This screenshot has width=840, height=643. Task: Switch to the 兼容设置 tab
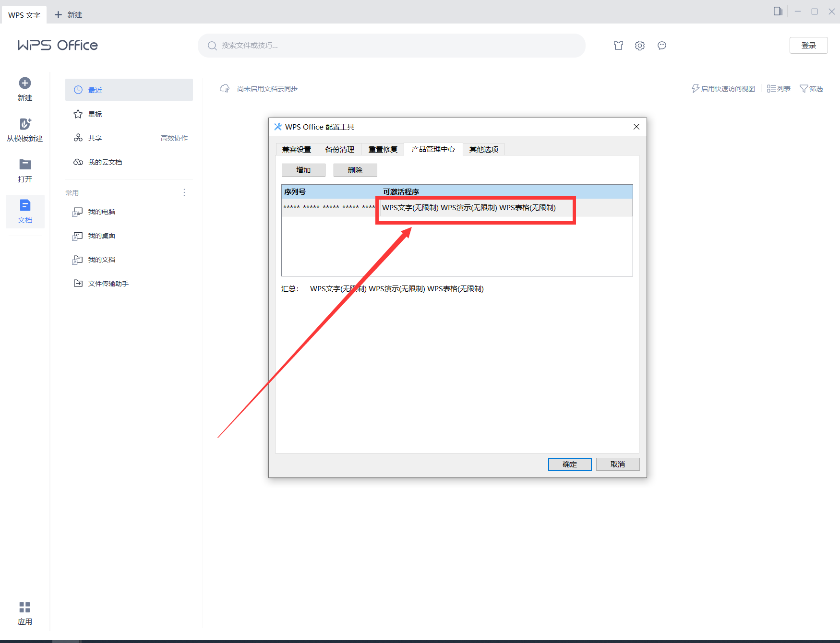(x=297, y=150)
